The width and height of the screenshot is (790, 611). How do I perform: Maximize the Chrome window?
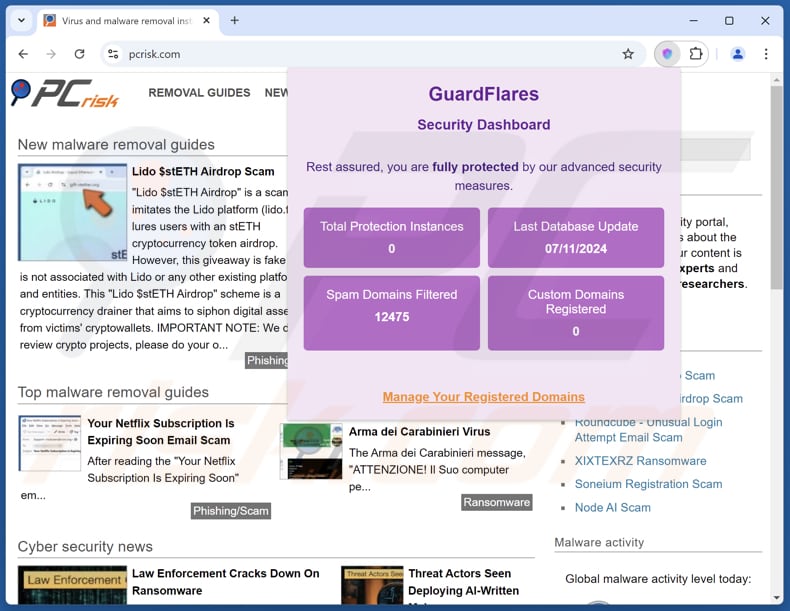click(729, 21)
